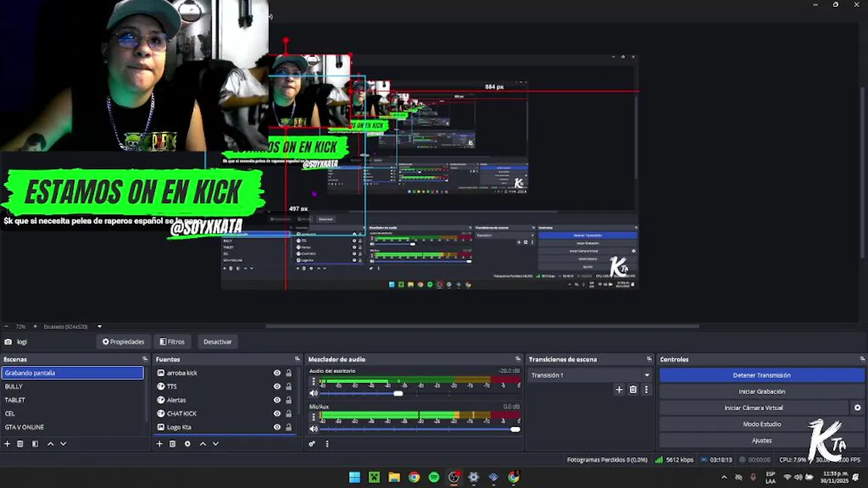
Task: Open source Filtros
Action: (x=172, y=342)
